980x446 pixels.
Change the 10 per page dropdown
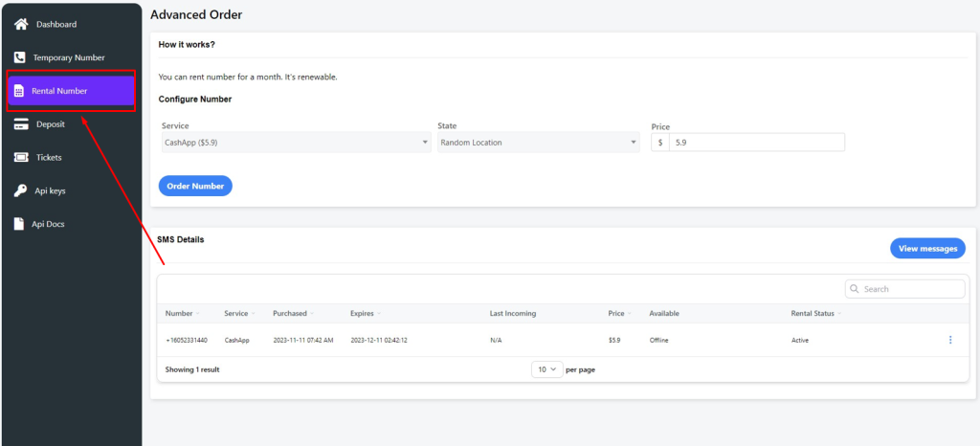point(546,369)
